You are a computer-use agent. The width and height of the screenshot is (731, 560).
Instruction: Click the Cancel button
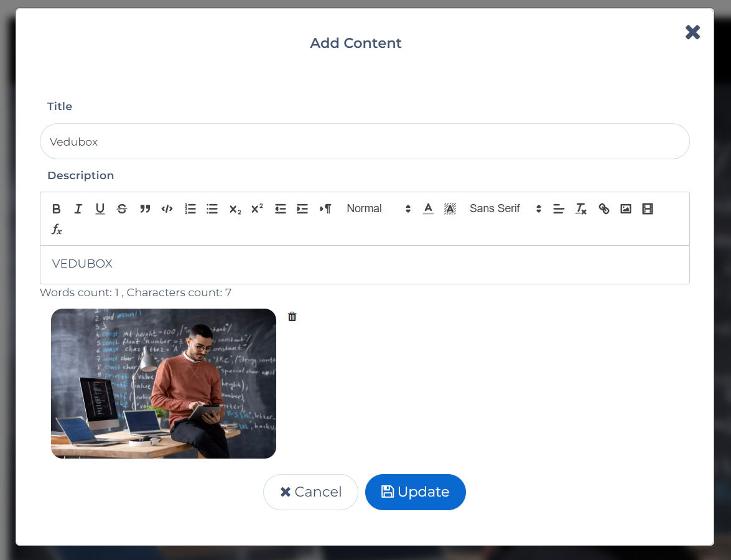coord(310,492)
